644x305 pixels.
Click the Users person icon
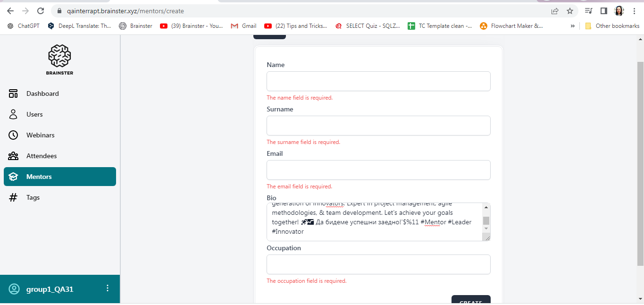click(13, 114)
